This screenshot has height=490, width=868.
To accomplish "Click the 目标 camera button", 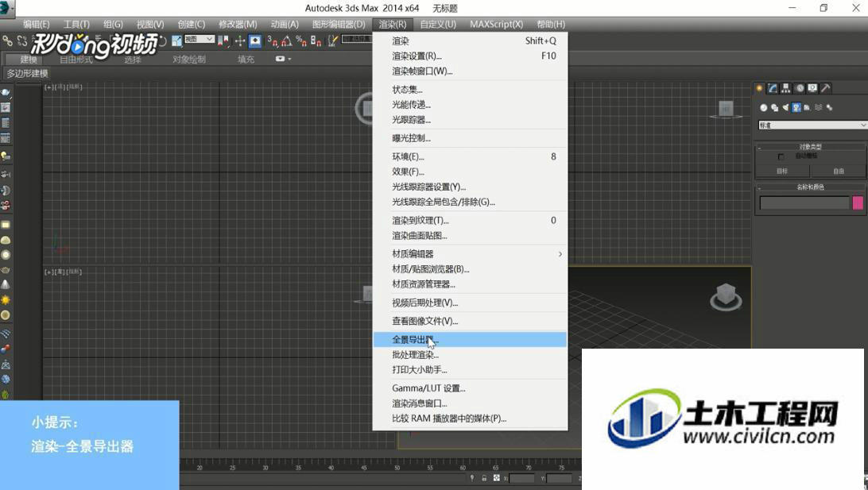I will (x=782, y=172).
